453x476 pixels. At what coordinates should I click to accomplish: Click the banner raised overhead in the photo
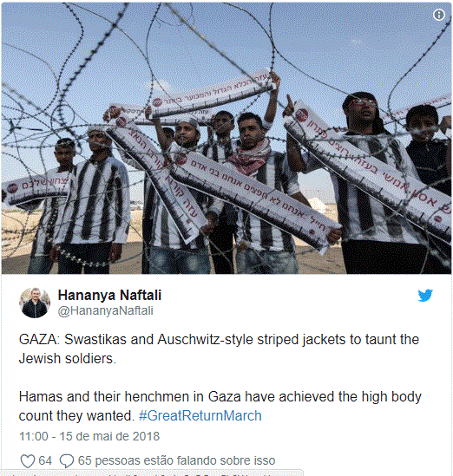point(213,93)
